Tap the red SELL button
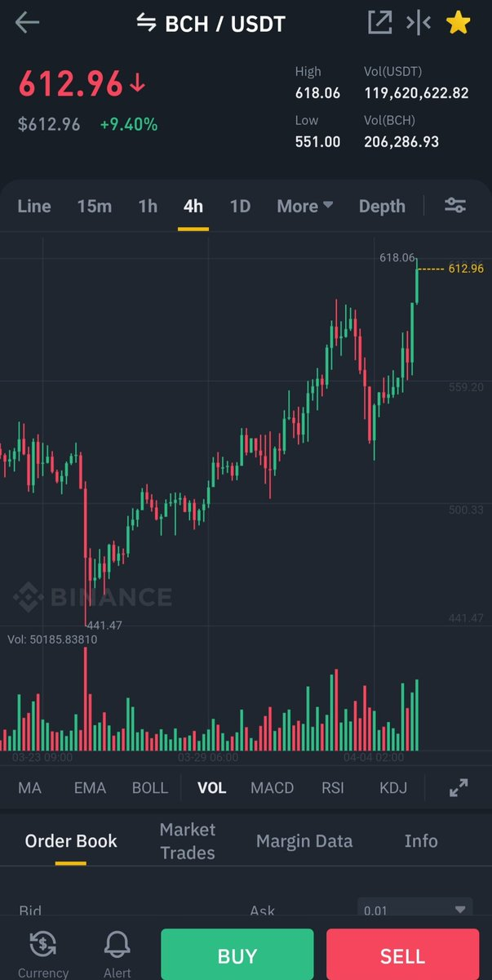 pyautogui.click(x=402, y=956)
